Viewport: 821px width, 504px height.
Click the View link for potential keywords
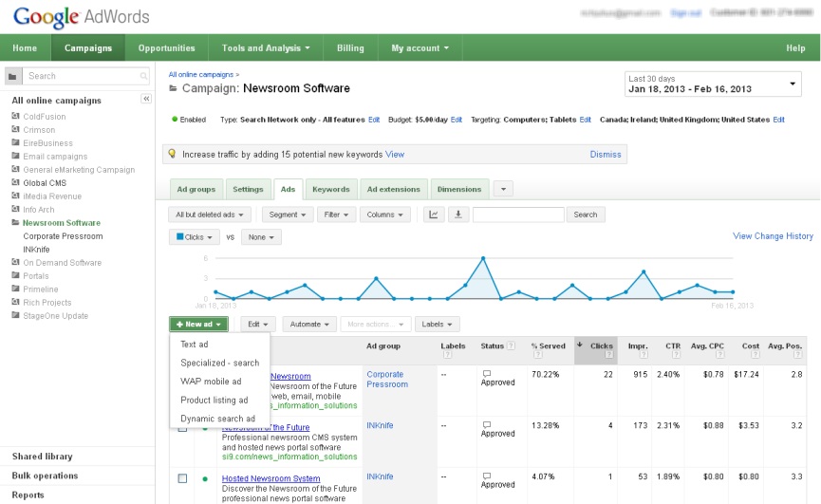point(395,155)
